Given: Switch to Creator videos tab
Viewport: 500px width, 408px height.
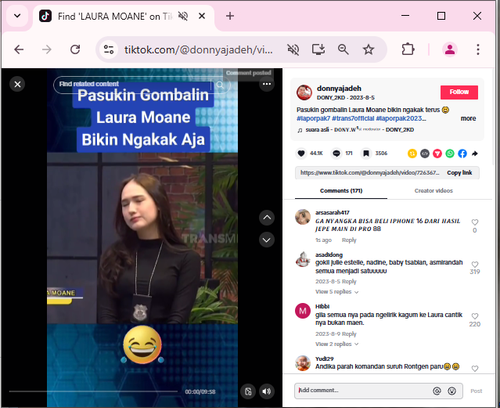Looking at the screenshot, I should click(x=433, y=191).
